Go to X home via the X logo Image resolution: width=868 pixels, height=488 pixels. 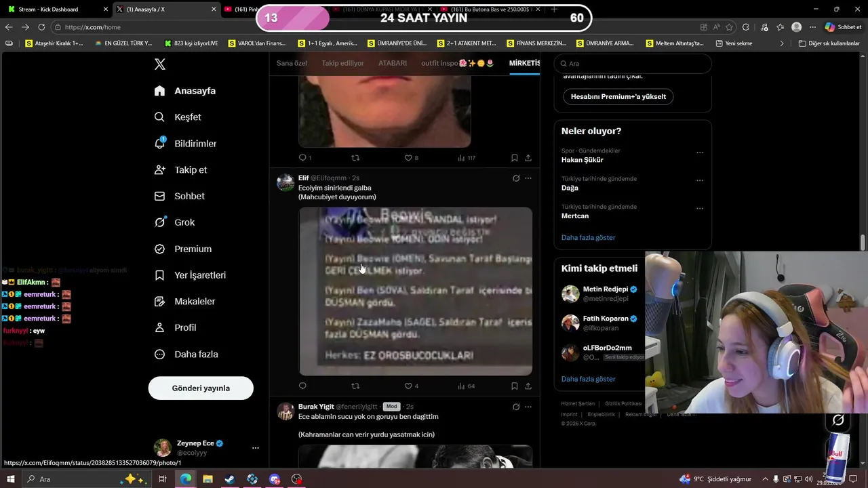tap(160, 64)
